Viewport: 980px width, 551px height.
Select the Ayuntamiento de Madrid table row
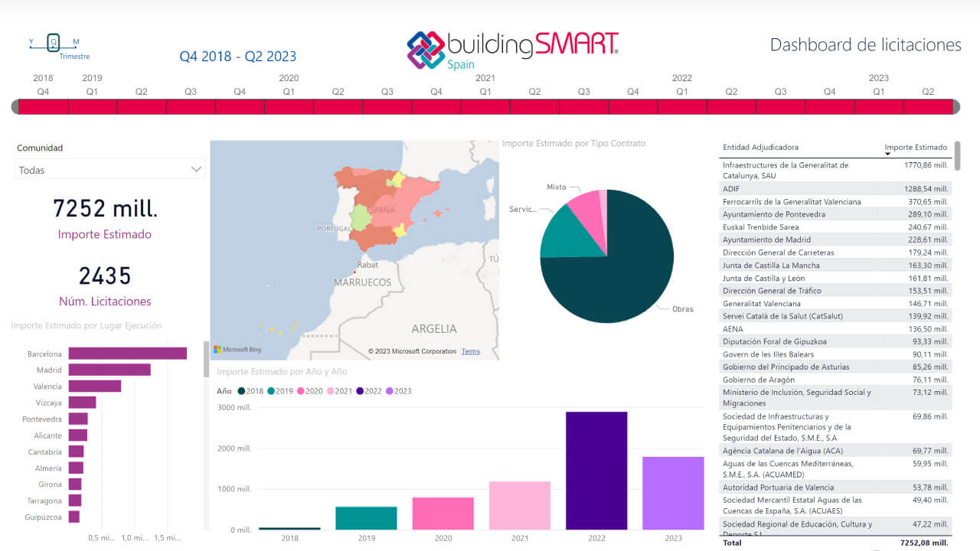836,240
